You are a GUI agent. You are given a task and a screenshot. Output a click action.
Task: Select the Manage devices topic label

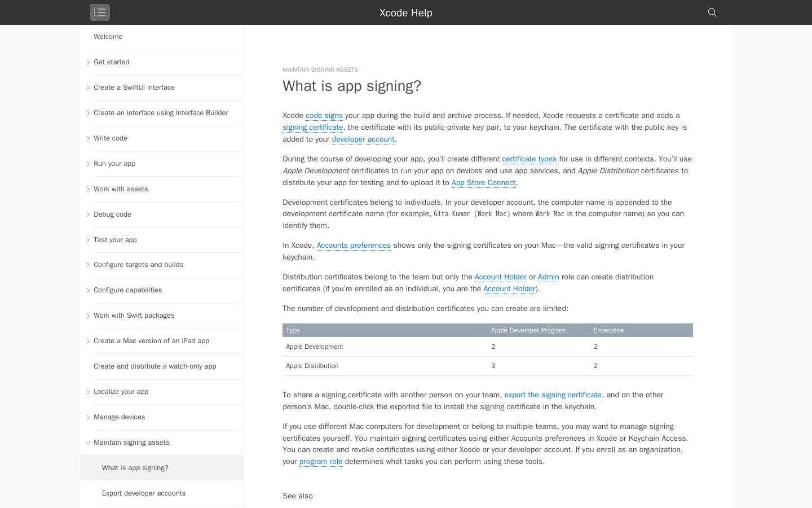(x=119, y=417)
